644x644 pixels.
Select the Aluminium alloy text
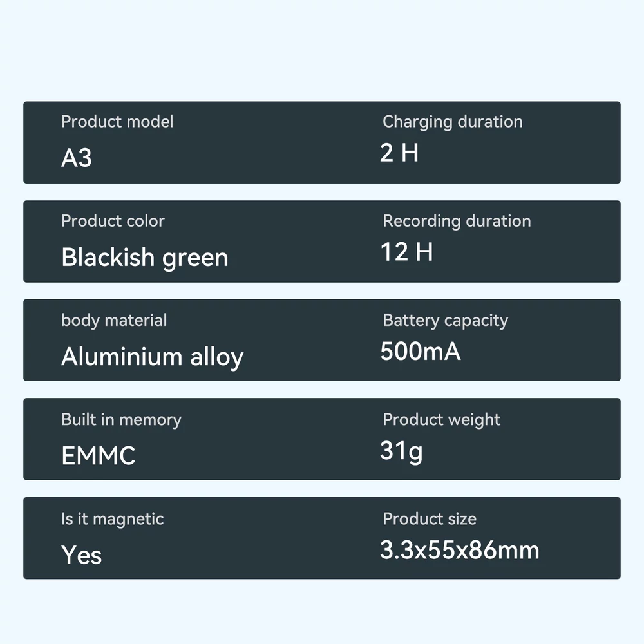pos(153,357)
